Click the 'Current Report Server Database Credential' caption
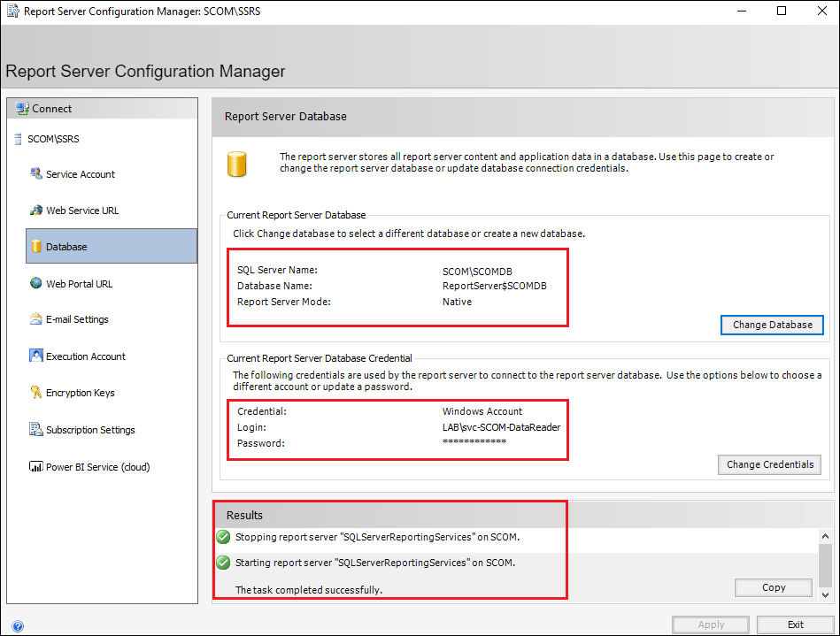 pyautogui.click(x=320, y=358)
